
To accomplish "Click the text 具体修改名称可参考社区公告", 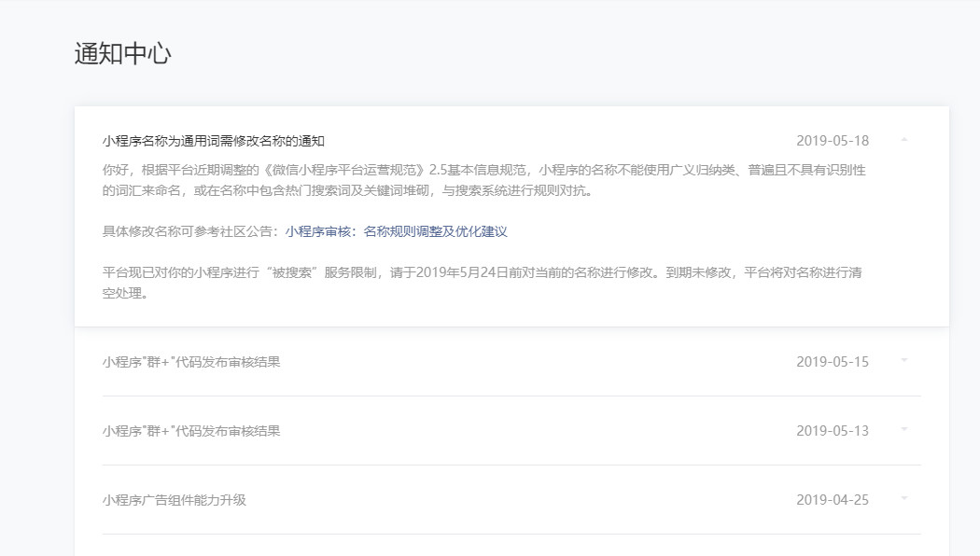I will [x=190, y=231].
